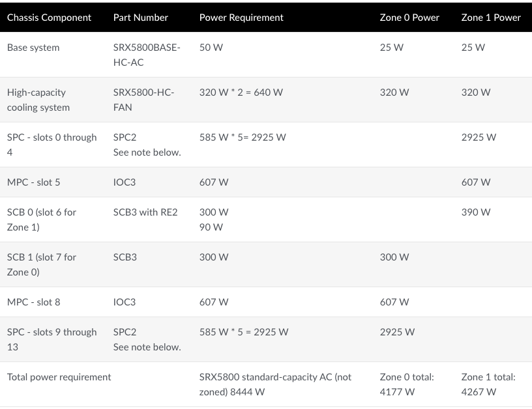Click 'SPC - slots 0 through 4' cell

pos(52,145)
